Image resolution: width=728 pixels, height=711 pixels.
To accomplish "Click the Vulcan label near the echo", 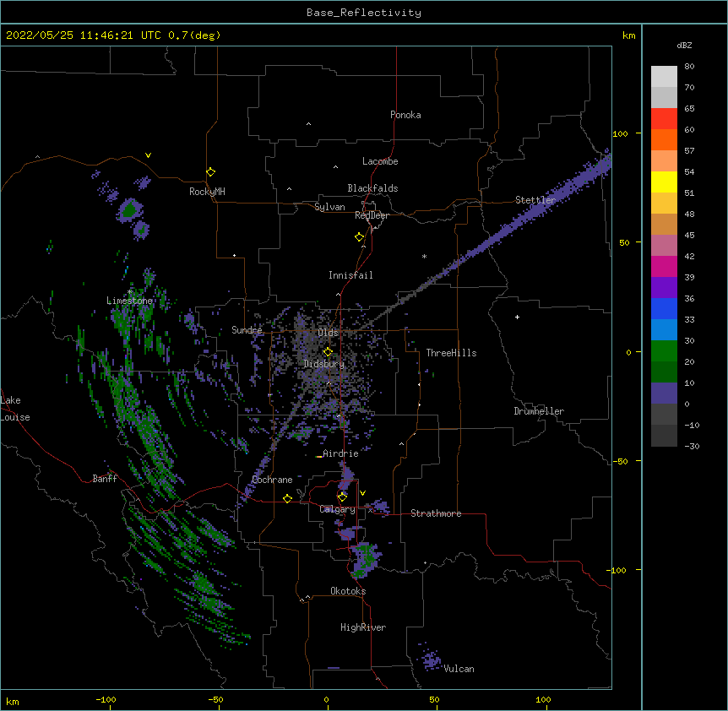I will click(459, 669).
